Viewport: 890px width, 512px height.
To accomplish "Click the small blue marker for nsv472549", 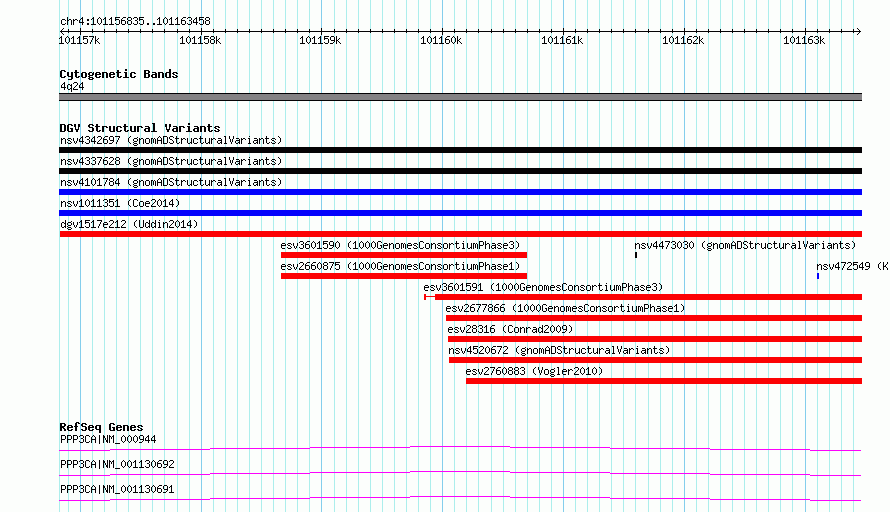I will point(818,276).
